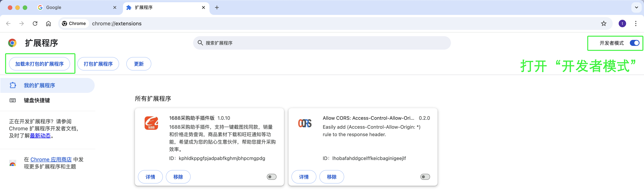Bookmark this page with the star icon
This screenshot has width=644, height=196.
click(604, 23)
